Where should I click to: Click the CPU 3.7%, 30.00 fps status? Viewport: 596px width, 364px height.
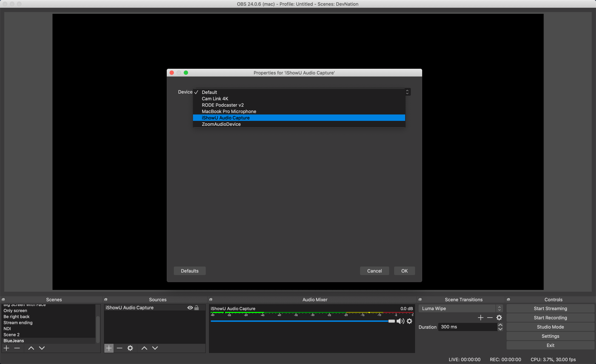553,359
